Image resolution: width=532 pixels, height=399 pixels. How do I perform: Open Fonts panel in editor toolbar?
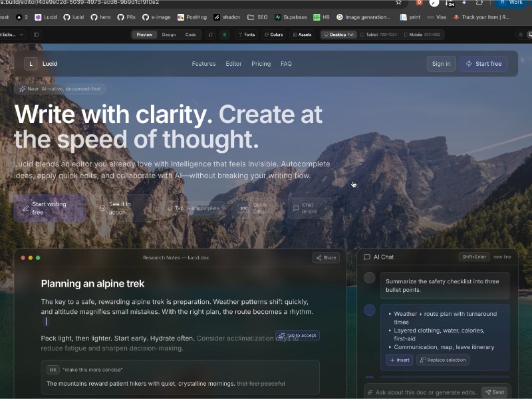coord(246,35)
